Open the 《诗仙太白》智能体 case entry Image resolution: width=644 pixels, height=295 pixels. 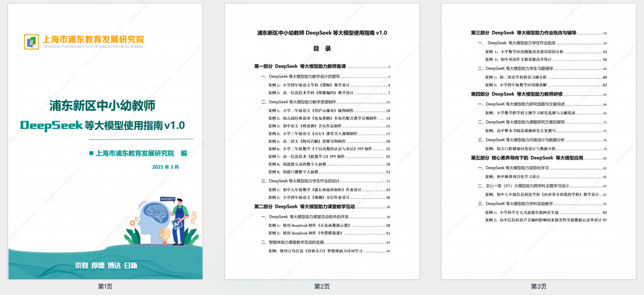pyautogui.click(x=329, y=251)
